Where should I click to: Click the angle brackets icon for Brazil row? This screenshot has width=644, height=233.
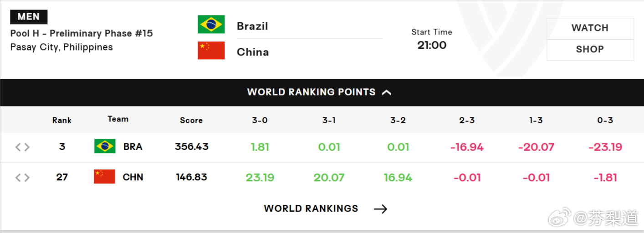click(22, 147)
